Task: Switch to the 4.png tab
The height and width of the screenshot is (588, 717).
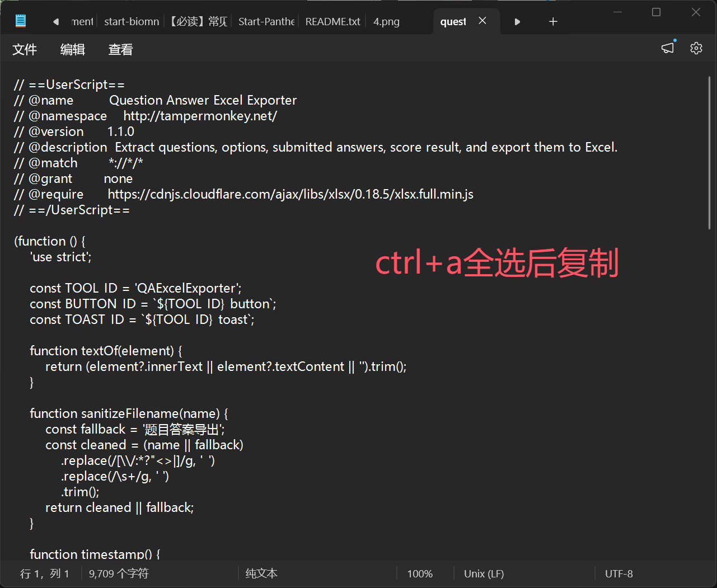Action: point(387,21)
